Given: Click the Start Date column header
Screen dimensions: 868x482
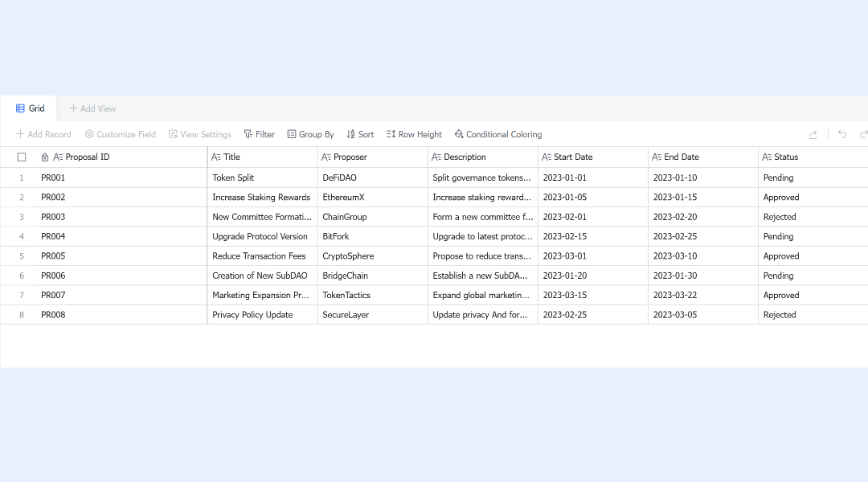Looking at the screenshot, I should pyautogui.click(x=593, y=157).
